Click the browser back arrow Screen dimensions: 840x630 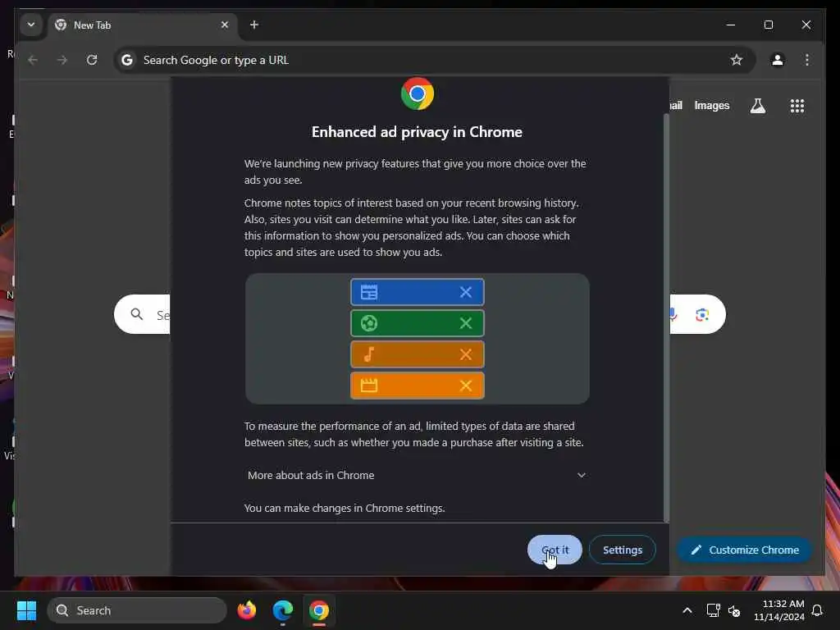tap(33, 60)
